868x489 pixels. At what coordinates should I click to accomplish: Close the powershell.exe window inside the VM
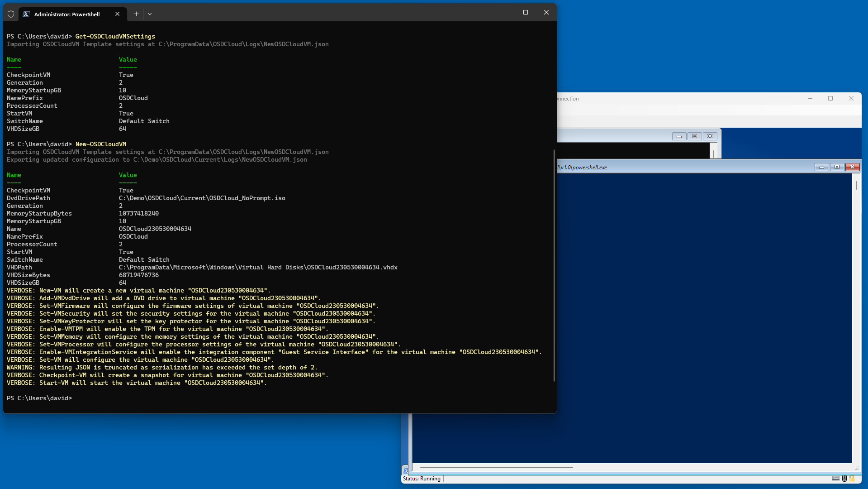[852, 167]
